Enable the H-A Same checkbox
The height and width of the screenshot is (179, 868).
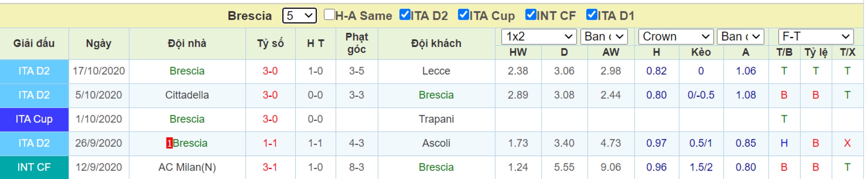coord(329,15)
